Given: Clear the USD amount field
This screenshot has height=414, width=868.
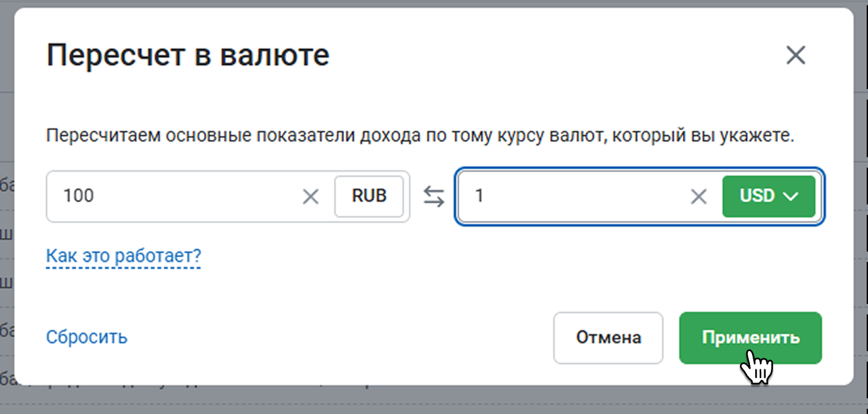Looking at the screenshot, I should [700, 196].
